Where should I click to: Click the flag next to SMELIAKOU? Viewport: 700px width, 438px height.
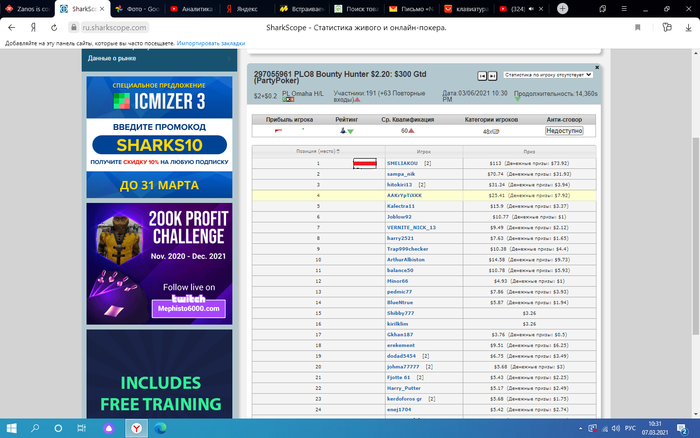point(365,163)
